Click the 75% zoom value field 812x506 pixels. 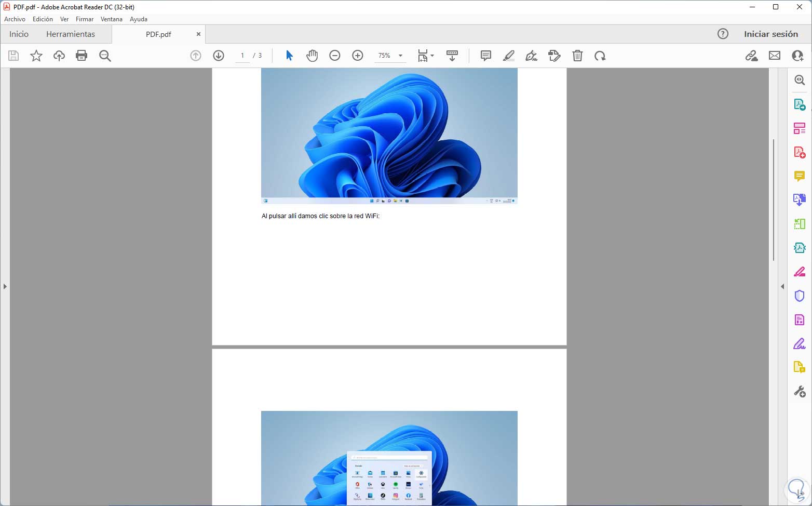385,56
